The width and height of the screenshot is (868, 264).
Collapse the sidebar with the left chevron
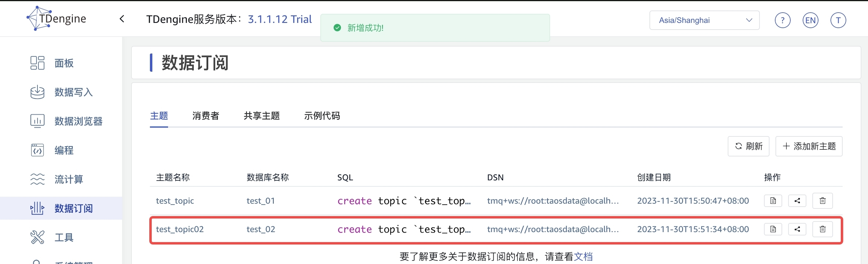(122, 19)
